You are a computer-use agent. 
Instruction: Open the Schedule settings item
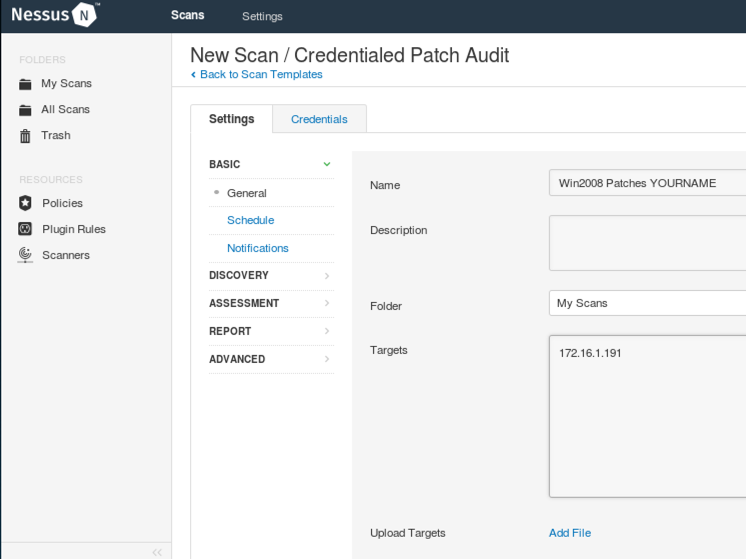click(250, 220)
